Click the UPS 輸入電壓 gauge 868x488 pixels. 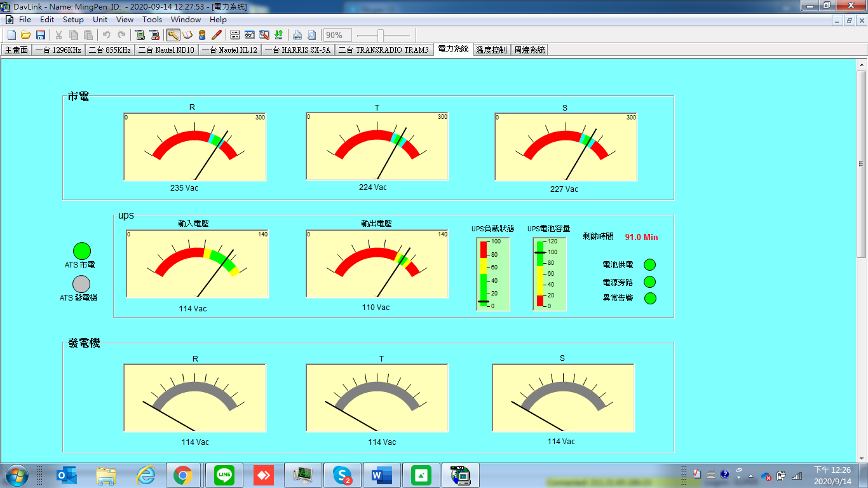[198, 264]
